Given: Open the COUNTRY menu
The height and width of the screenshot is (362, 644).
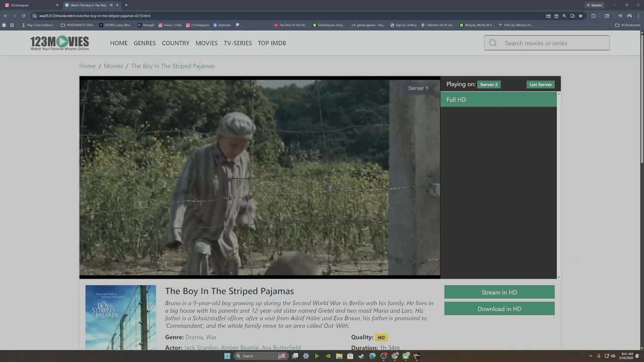Looking at the screenshot, I should click(176, 43).
